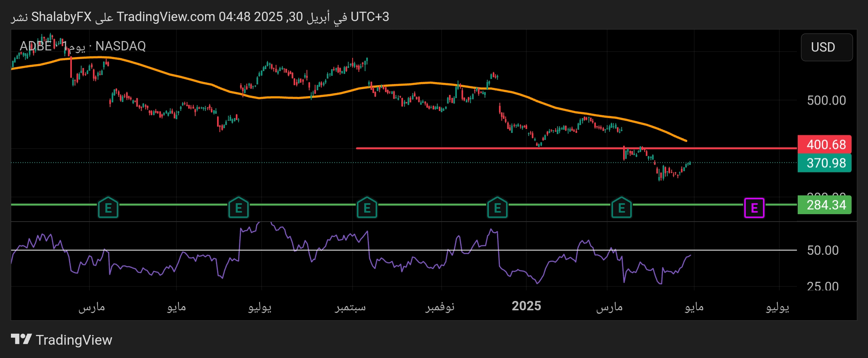Open the March 2025 green earnings E marker
This screenshot has height=358, width=868.
(622, 208)
